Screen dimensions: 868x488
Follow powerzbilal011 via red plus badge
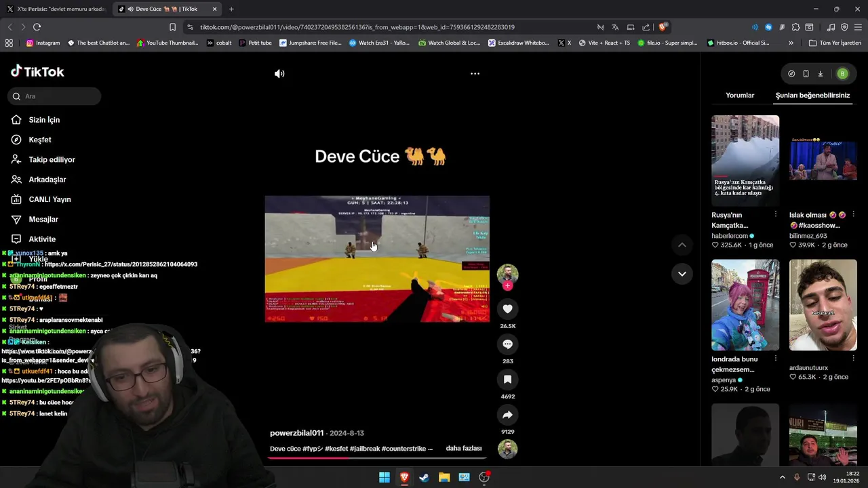click(507, 285)
